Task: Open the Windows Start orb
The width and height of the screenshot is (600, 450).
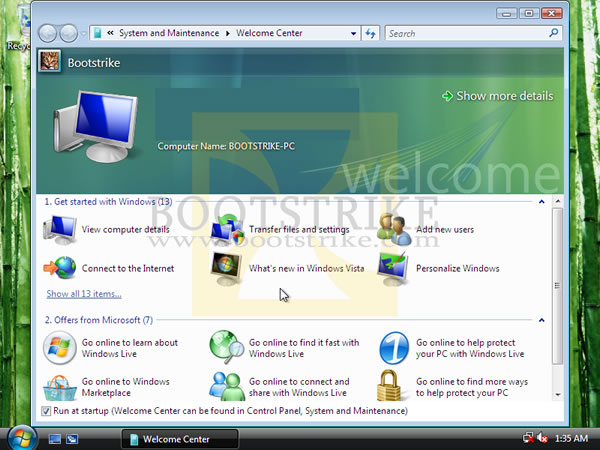Action: pyautogui.click(x=22, y=437)
